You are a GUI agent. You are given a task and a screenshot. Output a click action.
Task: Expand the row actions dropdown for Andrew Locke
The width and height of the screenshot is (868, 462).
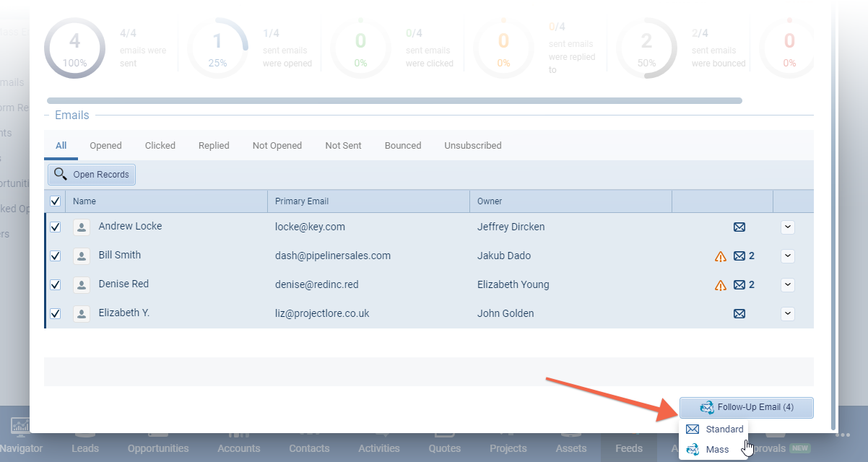(x=788, y=227)
